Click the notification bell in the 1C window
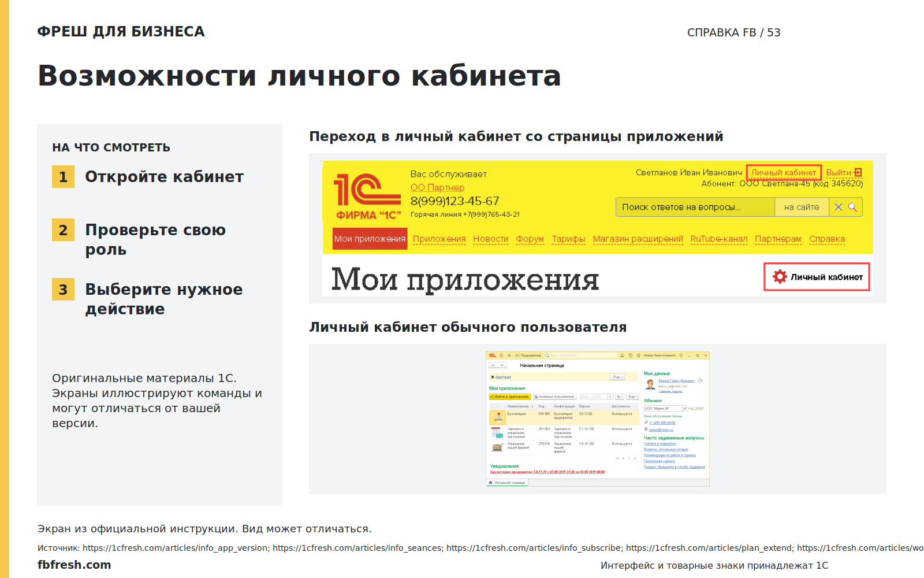Screen dimensions: 924x578 pyautogui.click(x=622, y=355)
